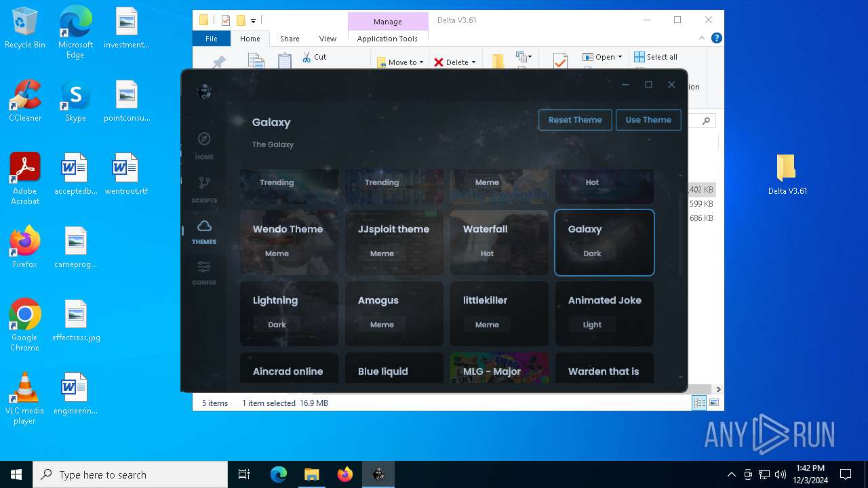Click the Meme tag on Amogus card

[x=382, y=325]
